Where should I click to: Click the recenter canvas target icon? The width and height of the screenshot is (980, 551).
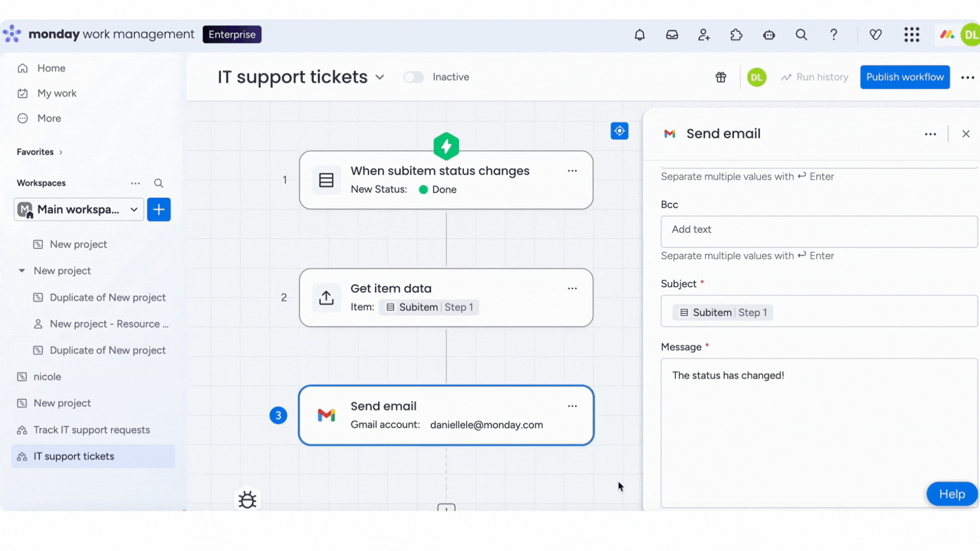[620, 131]
